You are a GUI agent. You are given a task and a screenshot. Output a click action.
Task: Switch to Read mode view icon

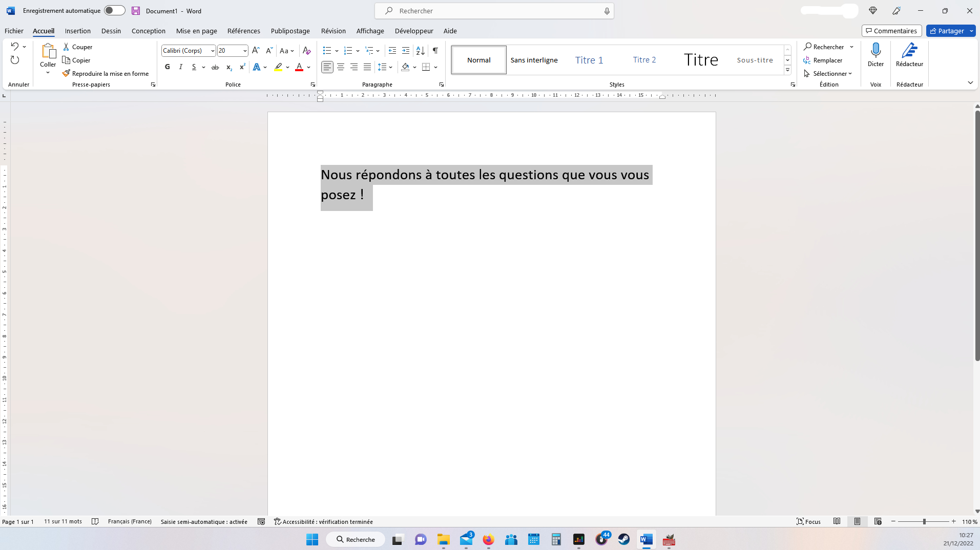[x=837, y=521]
